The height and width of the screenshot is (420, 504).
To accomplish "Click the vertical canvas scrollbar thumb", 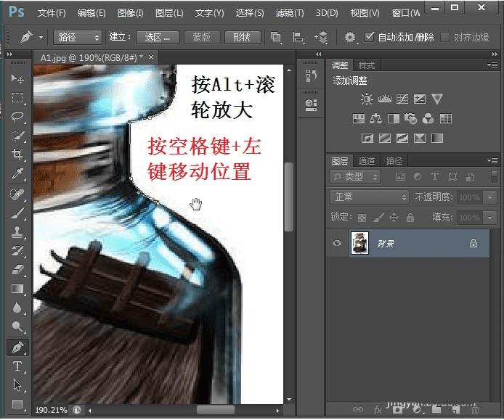I will point(288,196).
